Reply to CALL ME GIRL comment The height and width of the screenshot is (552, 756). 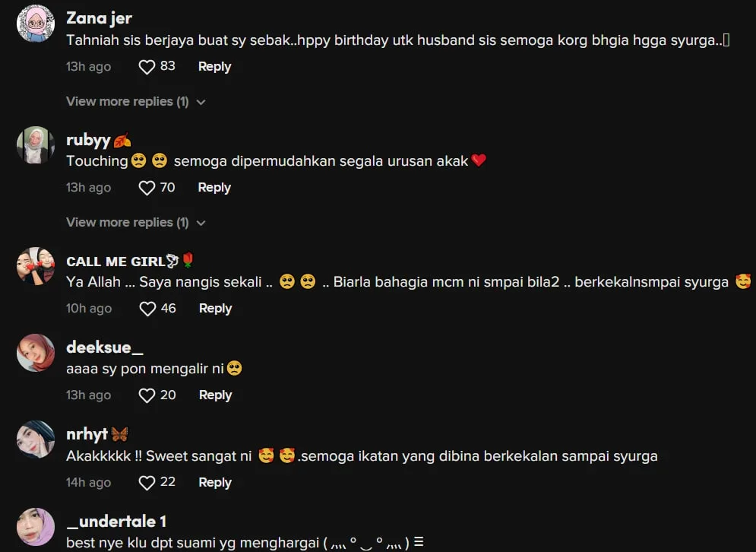click(x=216, y=309)
